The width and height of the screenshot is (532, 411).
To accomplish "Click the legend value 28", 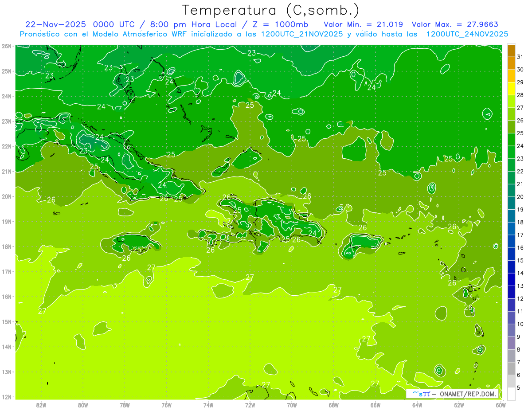I will (520, 95).
